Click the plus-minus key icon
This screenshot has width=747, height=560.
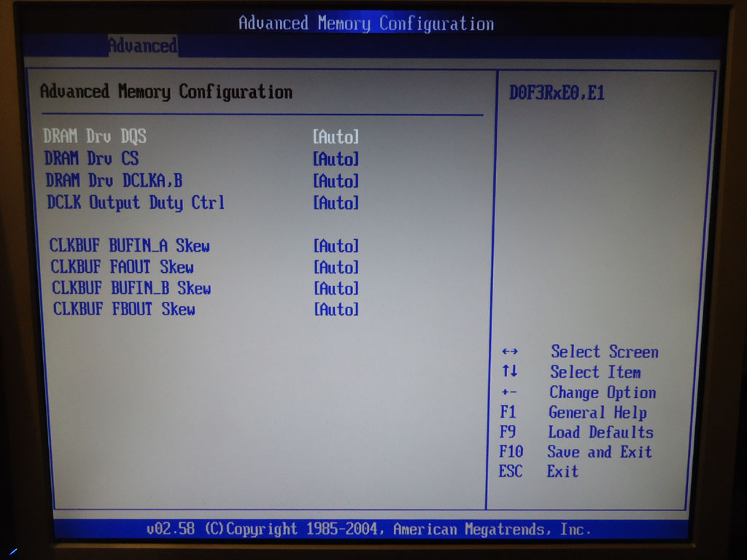(508, 392)
